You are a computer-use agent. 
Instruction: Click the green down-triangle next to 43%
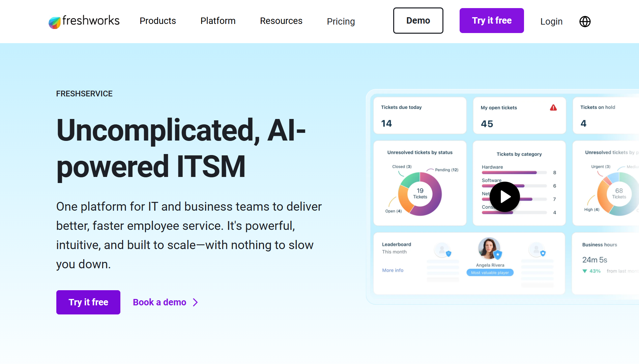pyautogui.click(x=585, y=271)
